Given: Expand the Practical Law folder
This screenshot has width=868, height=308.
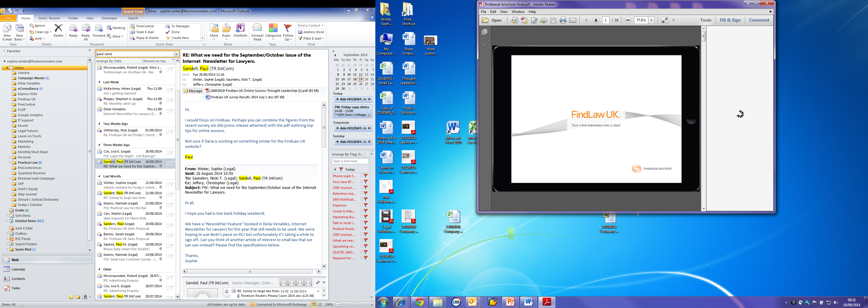Looking at the screenshot, I should (x=10, y=163).
